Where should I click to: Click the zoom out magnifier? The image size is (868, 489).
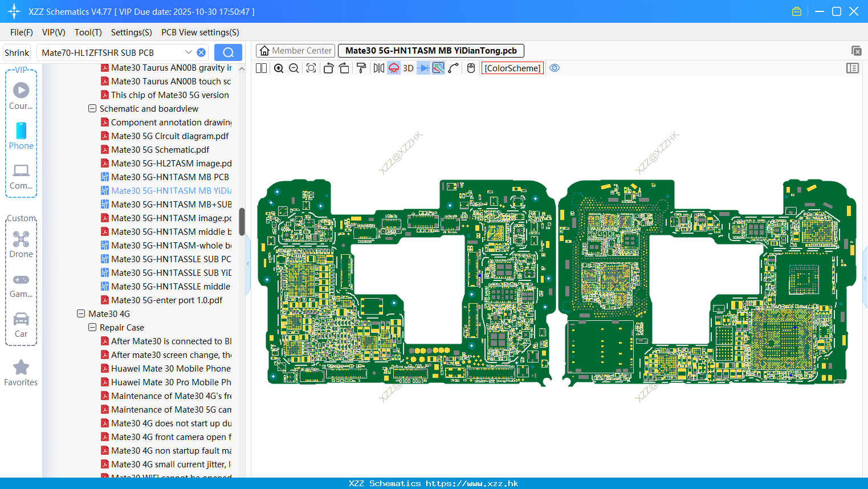tap(294, 68)
